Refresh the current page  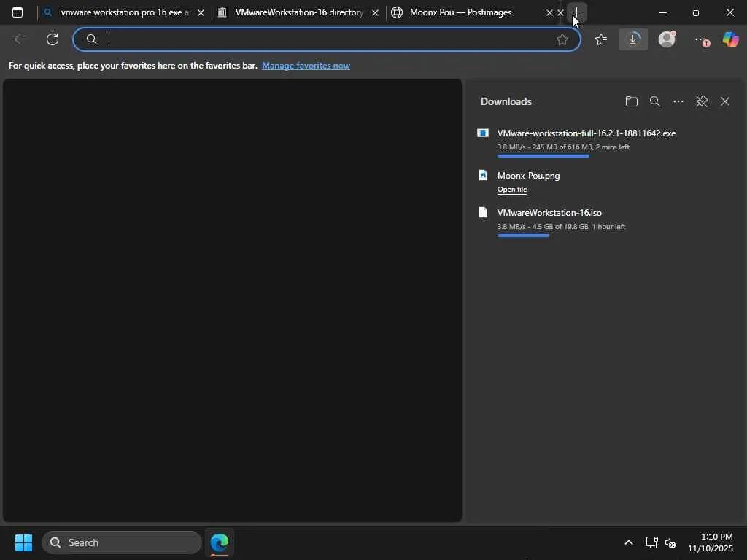click(53, 39)
